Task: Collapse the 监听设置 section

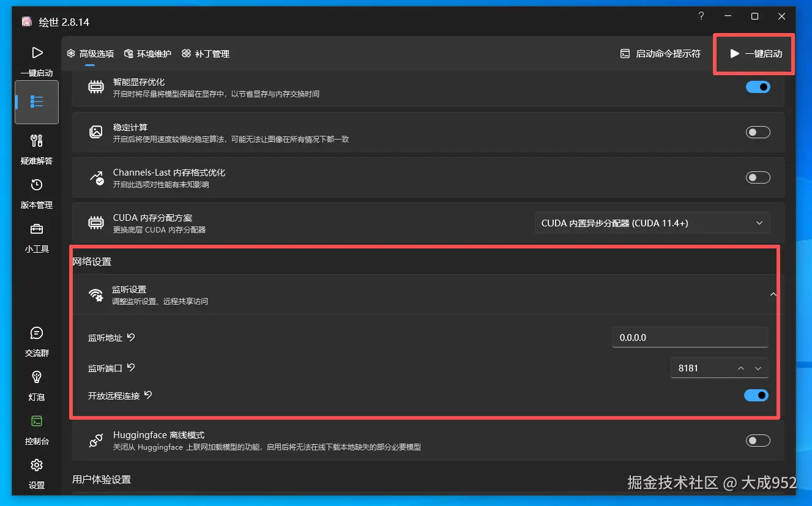Action: [773, 294]
